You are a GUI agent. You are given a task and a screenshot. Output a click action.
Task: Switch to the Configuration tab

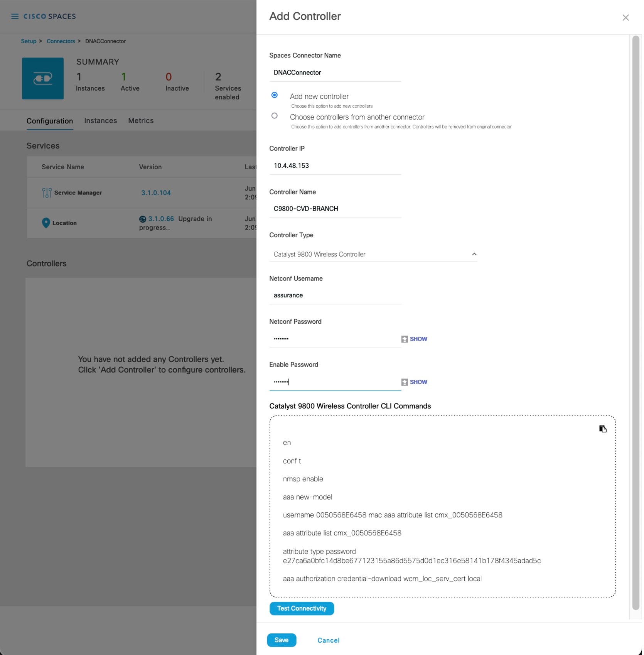pyautogui.click(x=50, y=121)
